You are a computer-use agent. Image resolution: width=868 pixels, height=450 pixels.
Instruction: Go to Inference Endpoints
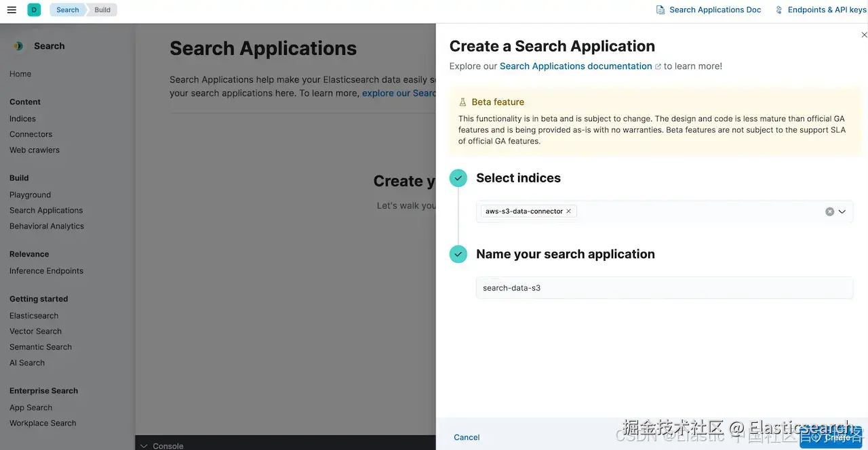(x=46, y=271)
